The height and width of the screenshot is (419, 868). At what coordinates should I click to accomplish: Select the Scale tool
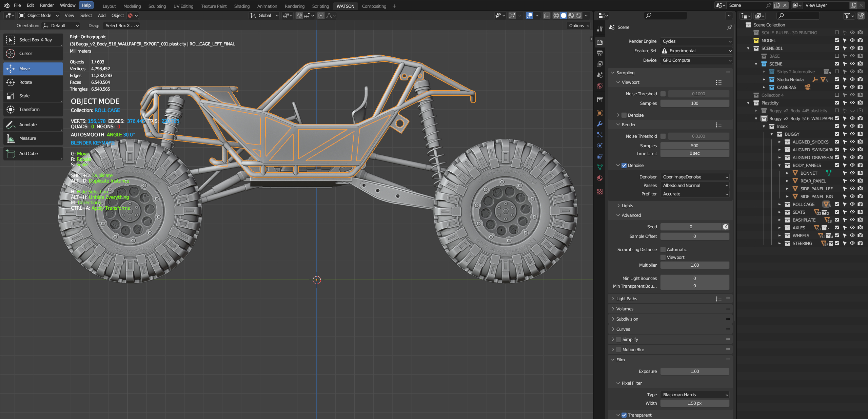24,96
